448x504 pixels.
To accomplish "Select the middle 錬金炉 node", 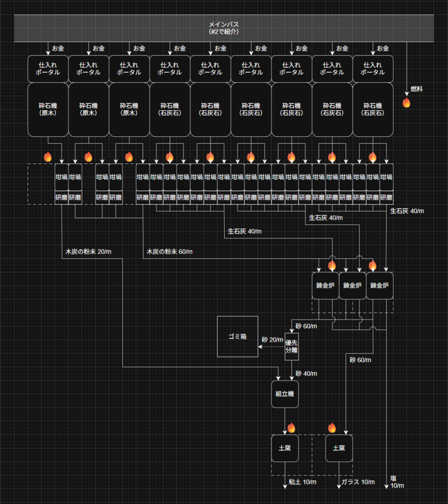I will 352,285.
